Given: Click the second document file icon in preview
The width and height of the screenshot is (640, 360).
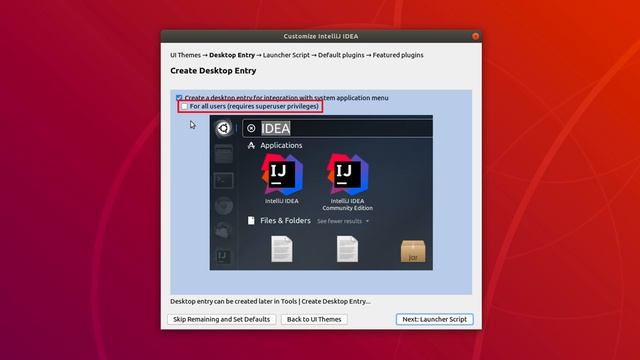Looking at the screenshot, I should tap(347, 249).
